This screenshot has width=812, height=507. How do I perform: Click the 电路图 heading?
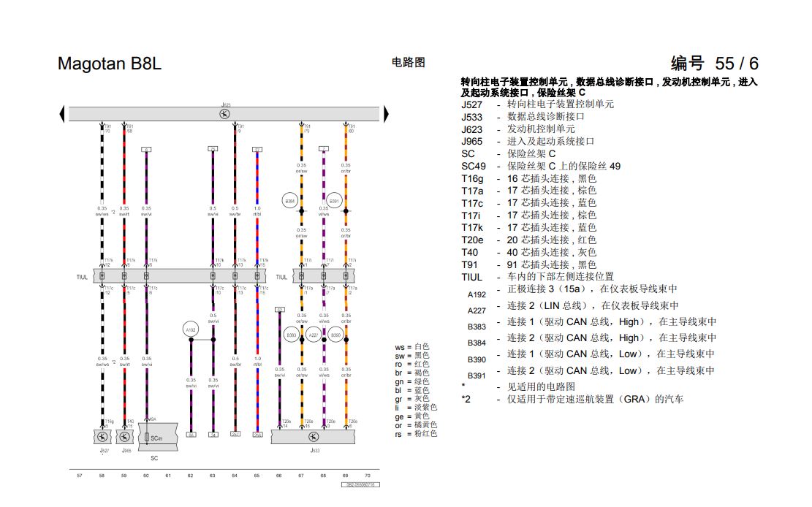point(409,63)
